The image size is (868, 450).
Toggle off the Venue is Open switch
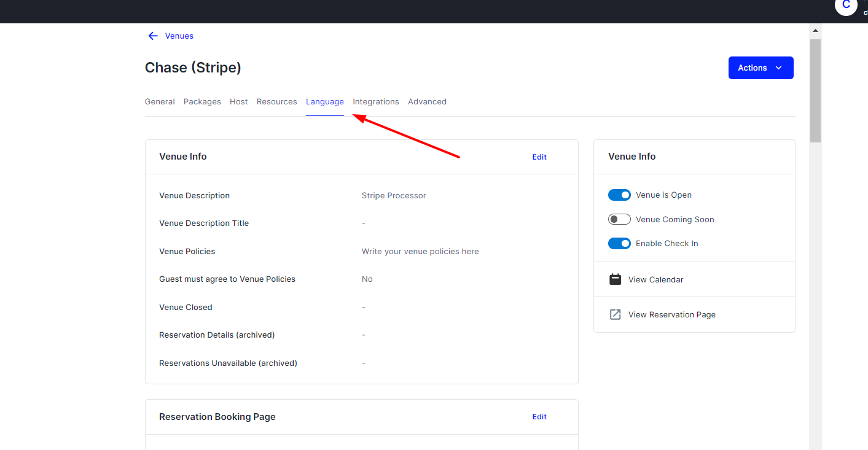point(619,195)
